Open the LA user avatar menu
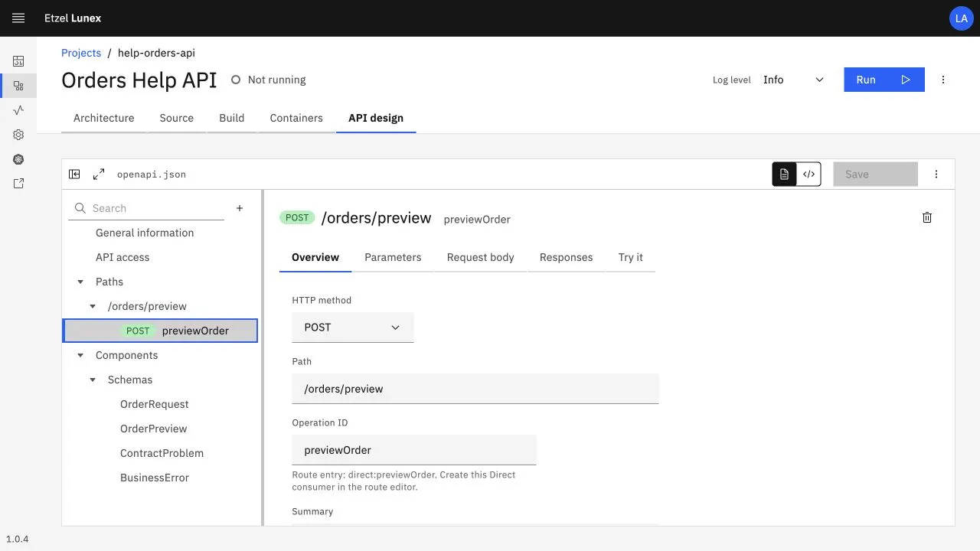This screenshot has height=551, width=980. (961, 18)
